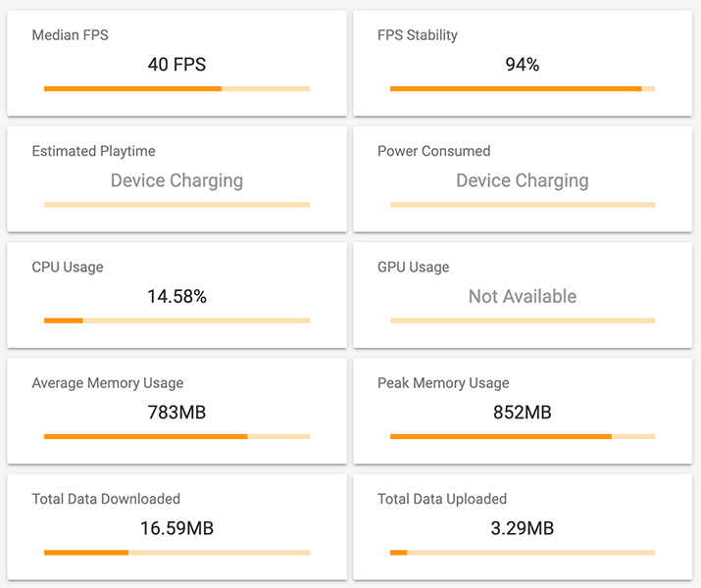Select the Estimated Playtime card
Screen dimensions: 701x588
point(177,179)
